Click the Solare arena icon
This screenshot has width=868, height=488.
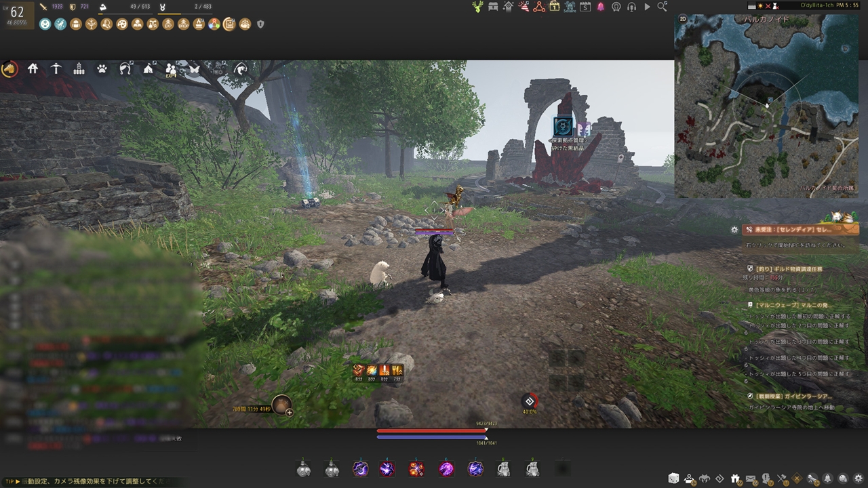(570, 7)
